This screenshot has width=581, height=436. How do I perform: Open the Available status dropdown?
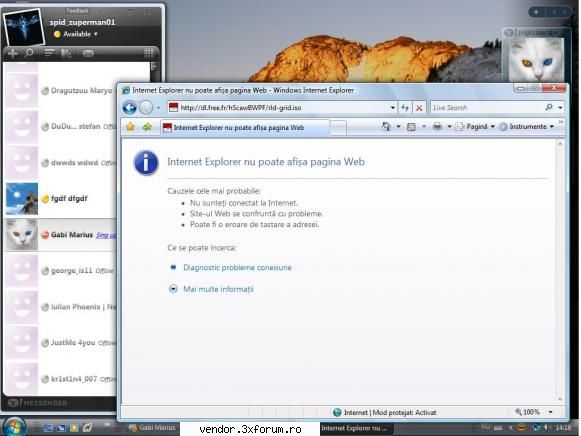point(76,34)
